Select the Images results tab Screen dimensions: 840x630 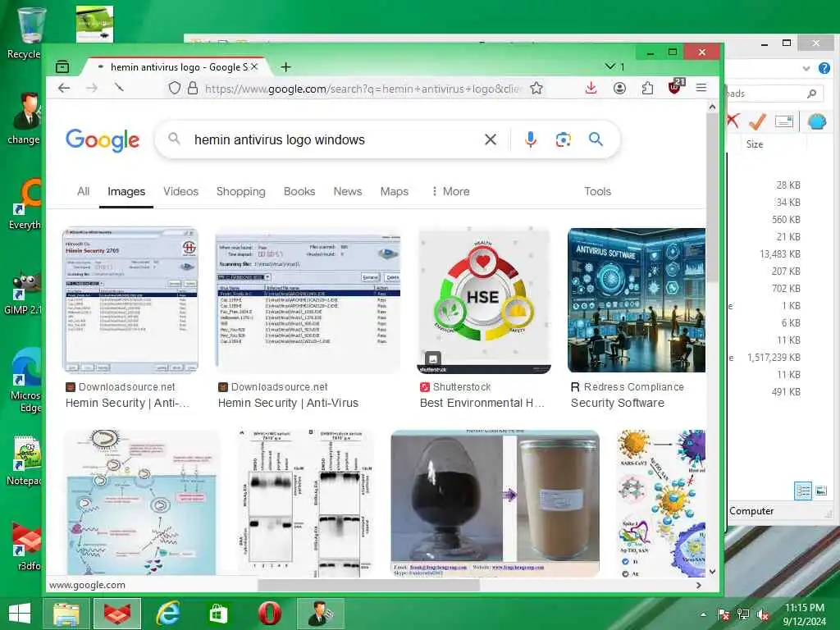coord(126,192)
